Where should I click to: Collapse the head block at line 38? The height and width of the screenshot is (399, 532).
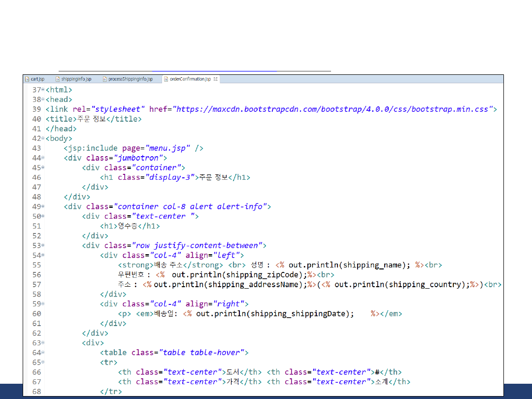43,100
